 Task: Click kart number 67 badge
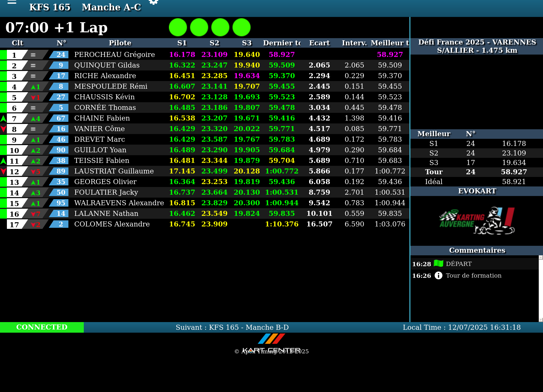click(61, 118)
